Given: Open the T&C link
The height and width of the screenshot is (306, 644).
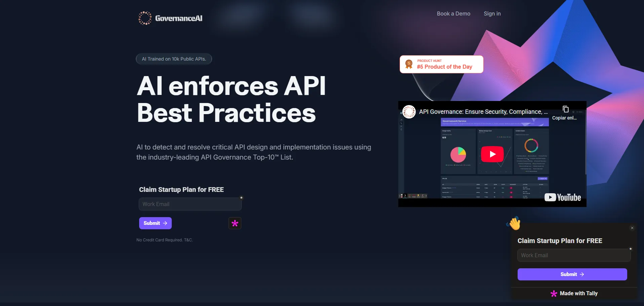Looking at the screenshot, I should [188, 240].
